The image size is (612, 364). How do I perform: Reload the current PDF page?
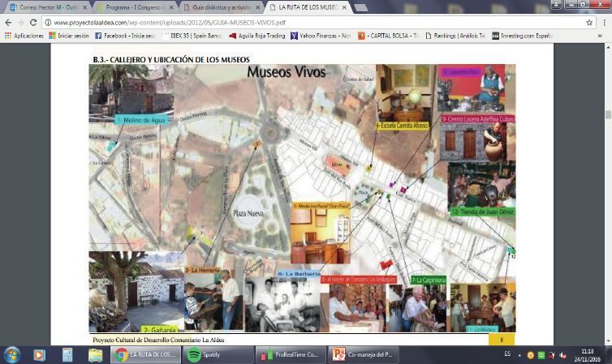[33, 23]
